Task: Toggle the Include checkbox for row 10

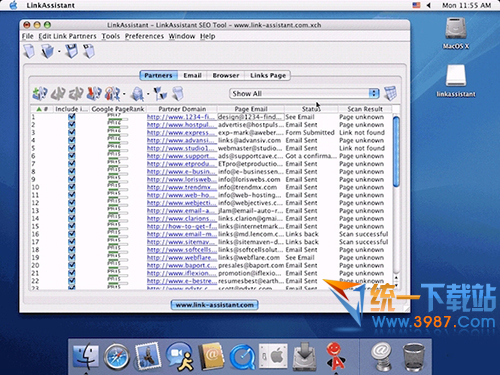Action: (x=72, y=187)
